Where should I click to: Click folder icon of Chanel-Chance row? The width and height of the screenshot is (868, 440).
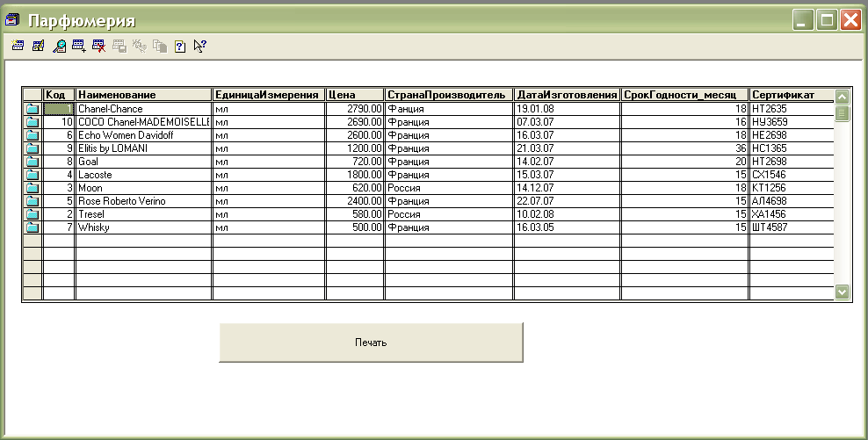click(x=33, y=109)
